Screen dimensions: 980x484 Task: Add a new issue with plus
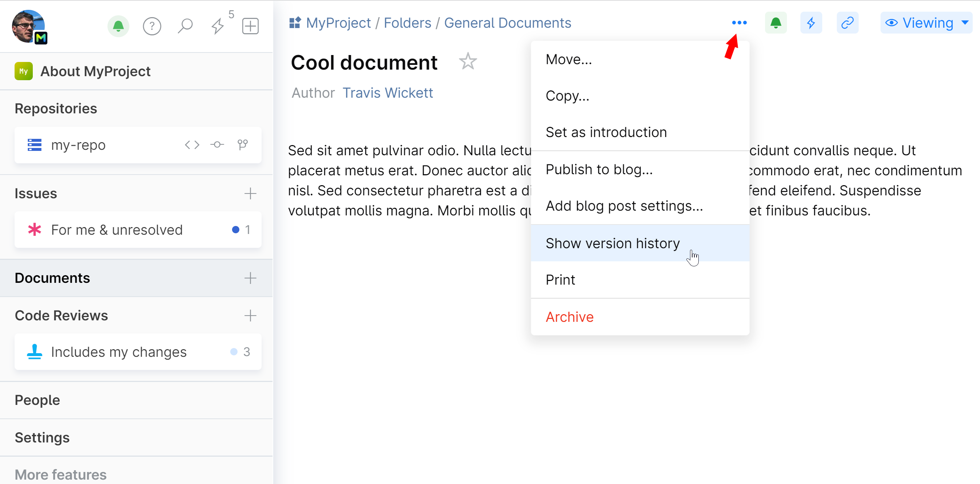click(250, 193)
